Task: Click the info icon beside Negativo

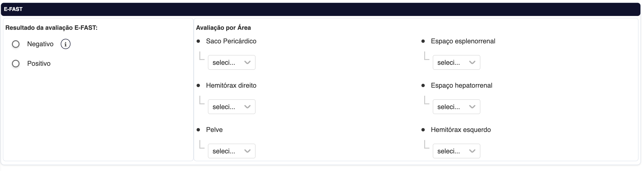Action: coord(65,44)
